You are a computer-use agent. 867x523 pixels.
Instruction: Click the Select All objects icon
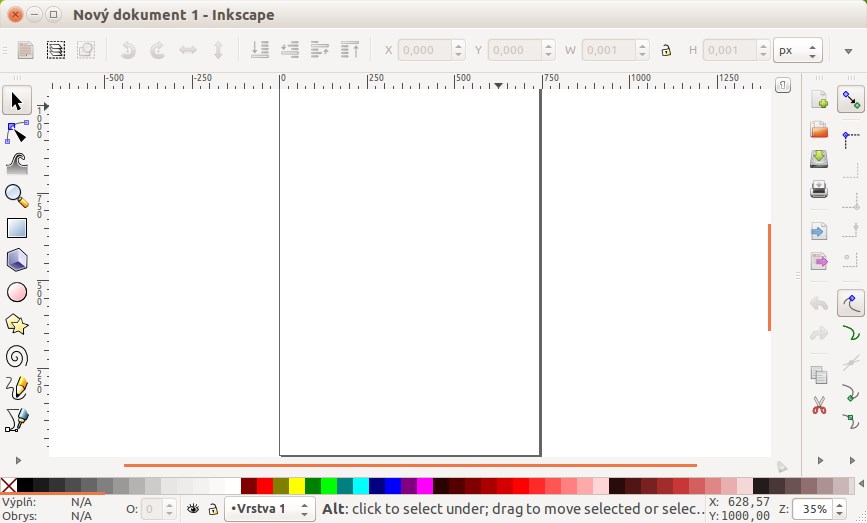(25, 50)
